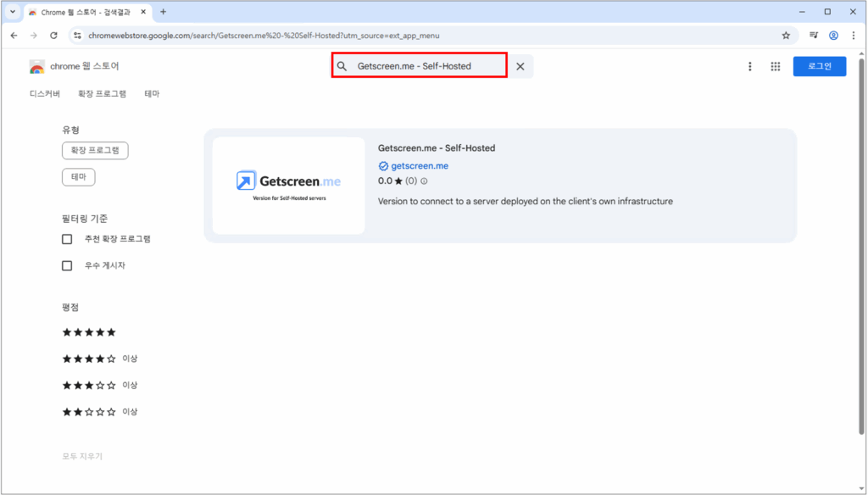Viewport: 868px width, 495px height.
Task: Select three stars 이상 rating filter
Action: pyautogui.click(x=100, y=386)
